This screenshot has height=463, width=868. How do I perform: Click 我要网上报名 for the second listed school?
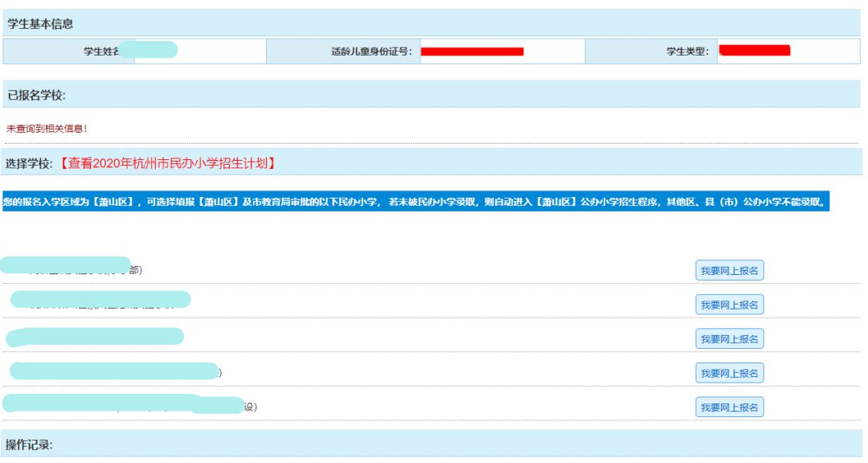coord(729,305)
